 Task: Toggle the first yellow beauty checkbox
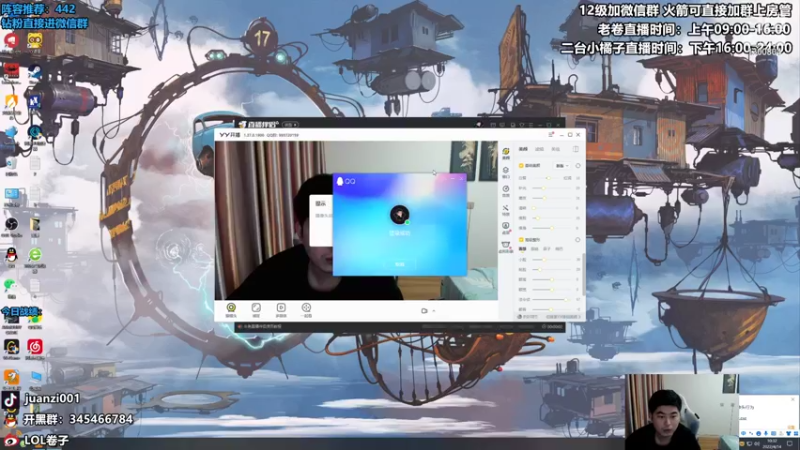pyautogui.click(x=521, y=166)
